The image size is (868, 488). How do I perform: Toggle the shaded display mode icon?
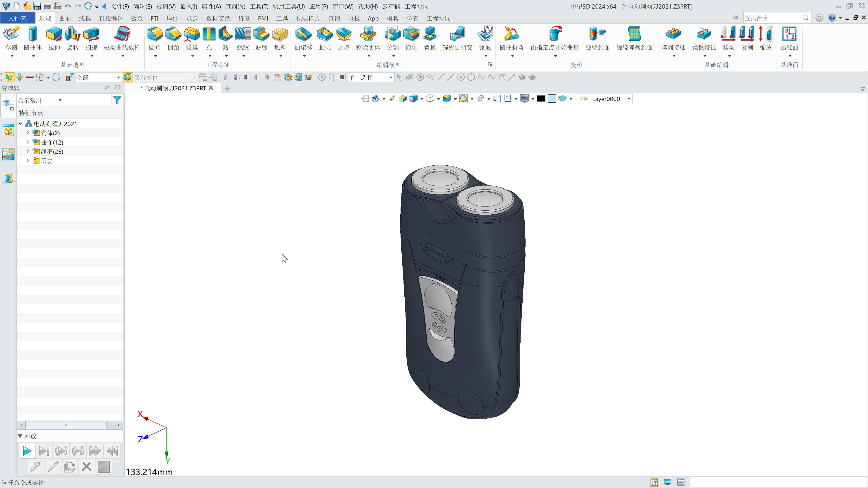tap(413, 99)
